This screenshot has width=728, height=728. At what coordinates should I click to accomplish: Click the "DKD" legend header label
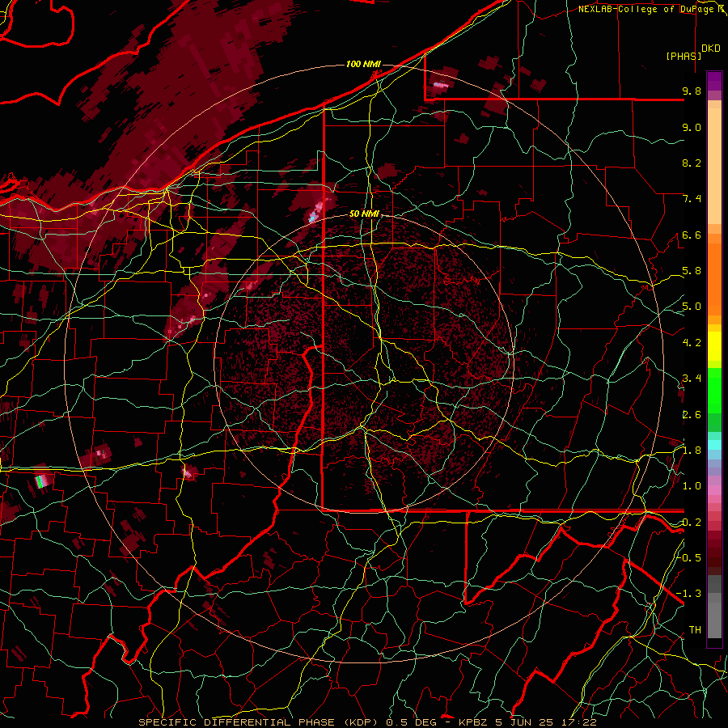(711, 49)
